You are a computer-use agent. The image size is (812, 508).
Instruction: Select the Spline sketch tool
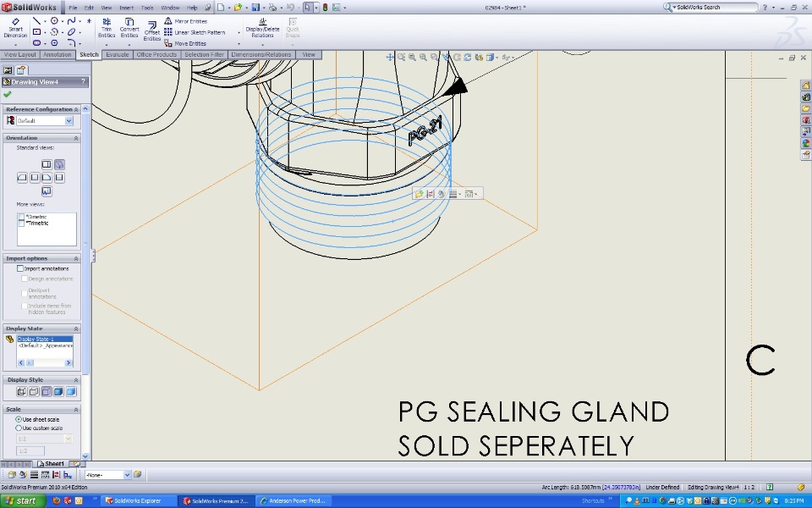(x=71, y=20)
